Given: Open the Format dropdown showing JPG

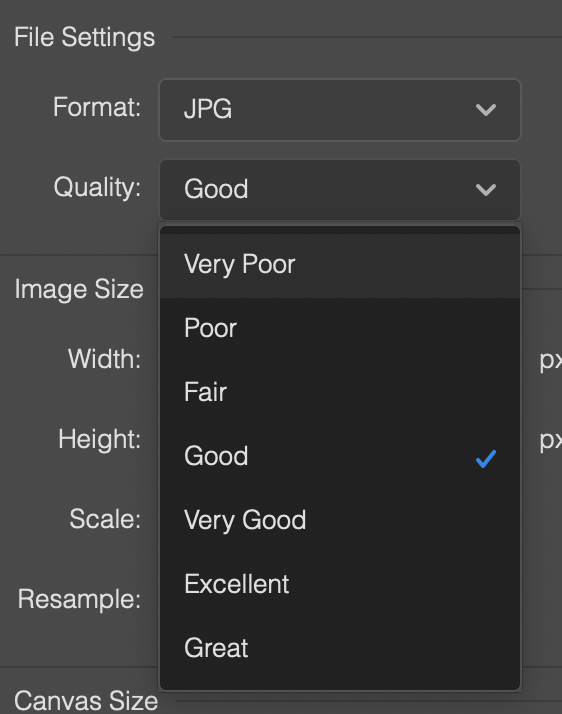Looking at the screenshot, I should [x=340, y=110].
